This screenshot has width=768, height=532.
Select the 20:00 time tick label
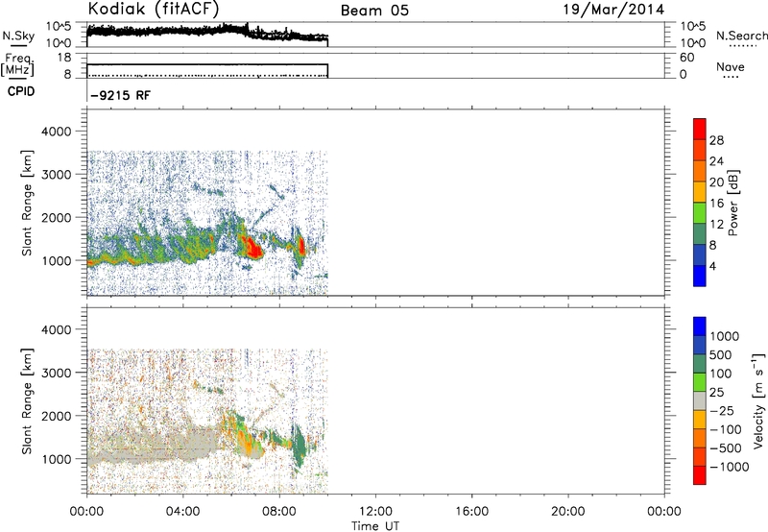point(568,512)
